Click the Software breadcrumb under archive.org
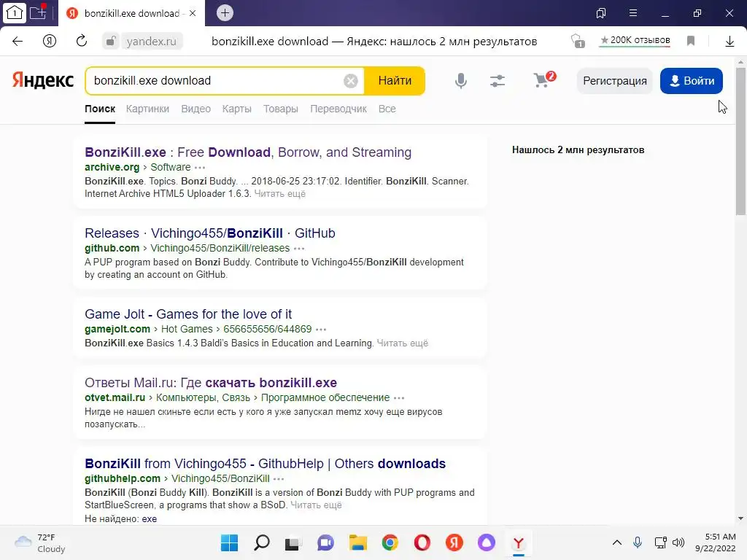Screen dimensions: 747x560 point(171,167)
